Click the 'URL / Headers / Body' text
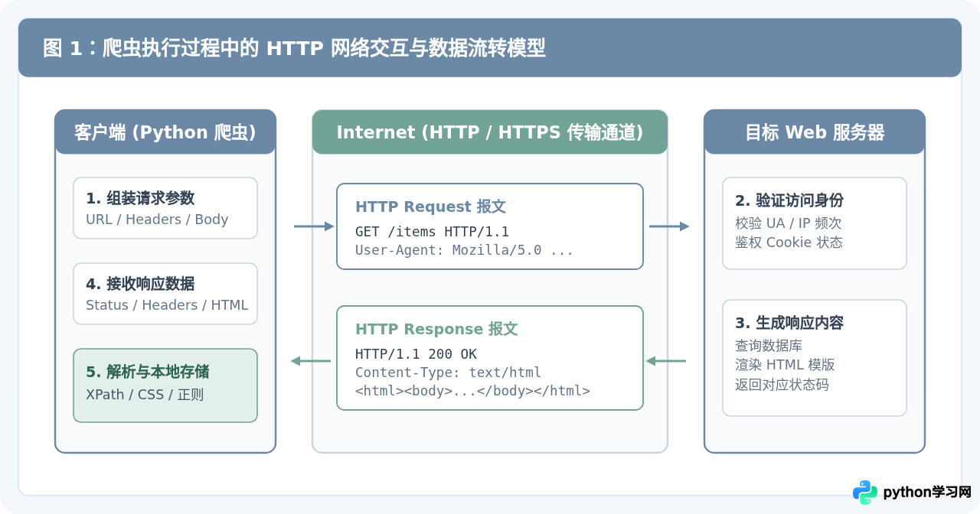 (x=157, y=220)
